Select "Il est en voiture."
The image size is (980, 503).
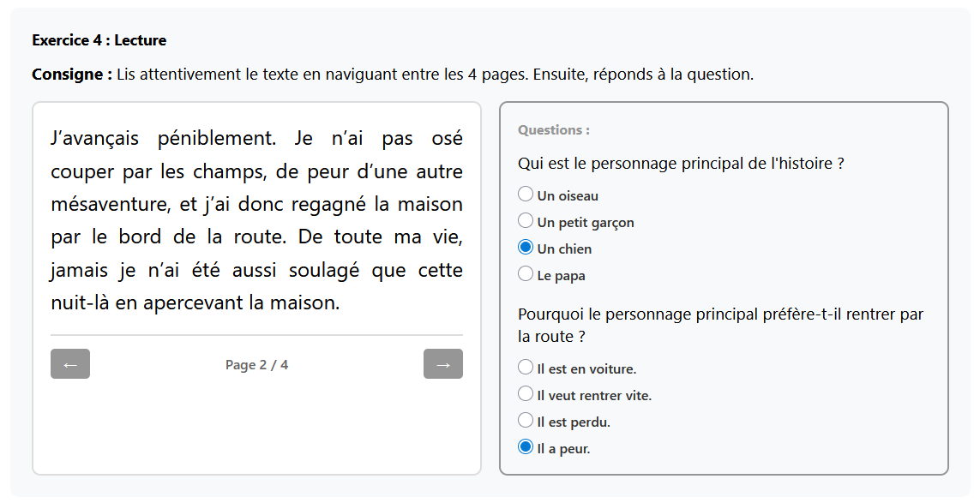pos(524,368)
